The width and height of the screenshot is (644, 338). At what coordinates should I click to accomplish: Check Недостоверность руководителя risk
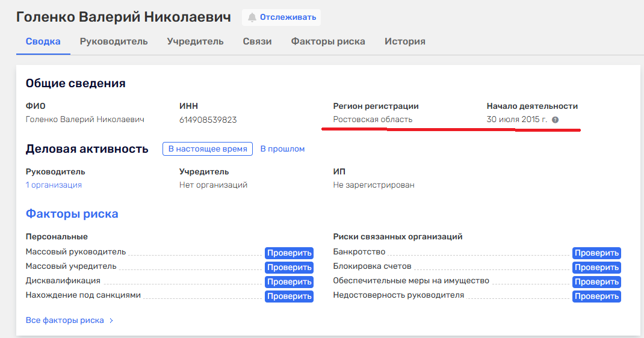596,297
